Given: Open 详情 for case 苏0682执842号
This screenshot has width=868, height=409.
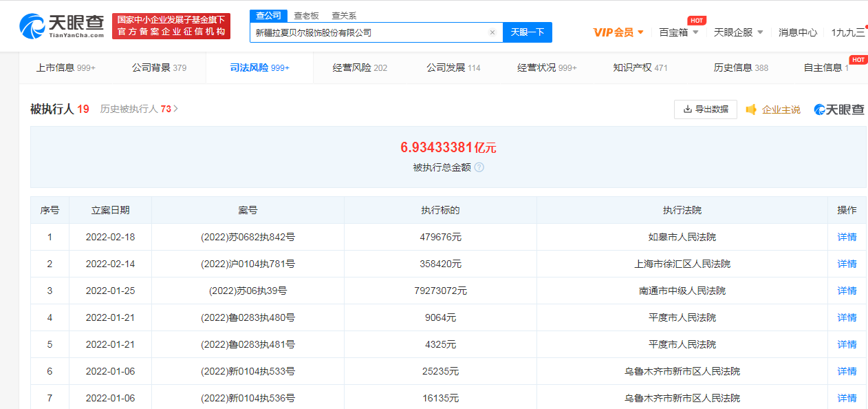Looking at the screenshot, I should pyautogui.click(x=847, y=237).
